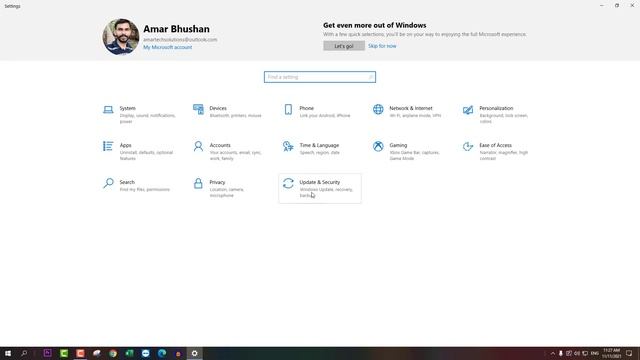This screenshot has height=360, width=640.
Task: Open Ease of Access settings
Action: click(499, 151)
